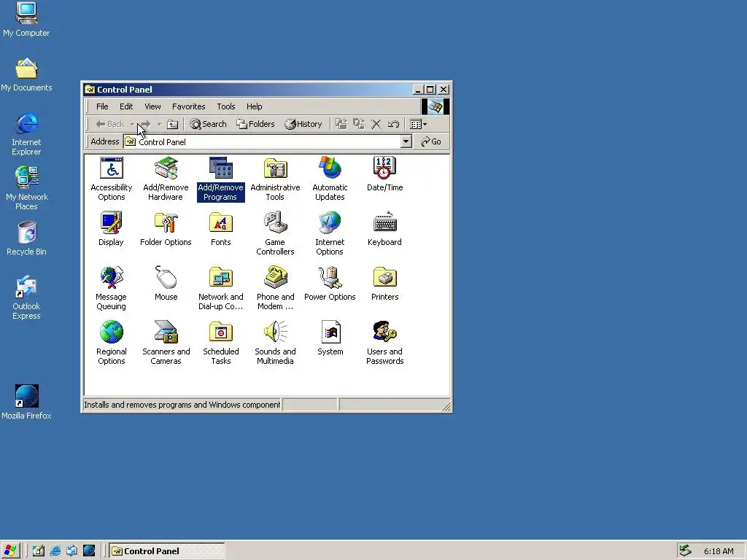Open Sounds and Multimedia applet
The width and height of the screenshot is (747, 560).
click(275, 344)
